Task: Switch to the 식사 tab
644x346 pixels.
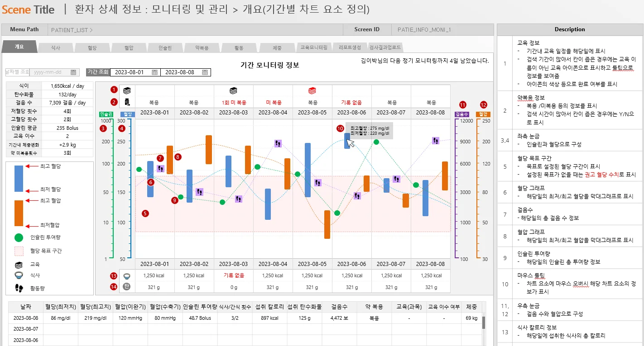Action: tap(55, 47)
